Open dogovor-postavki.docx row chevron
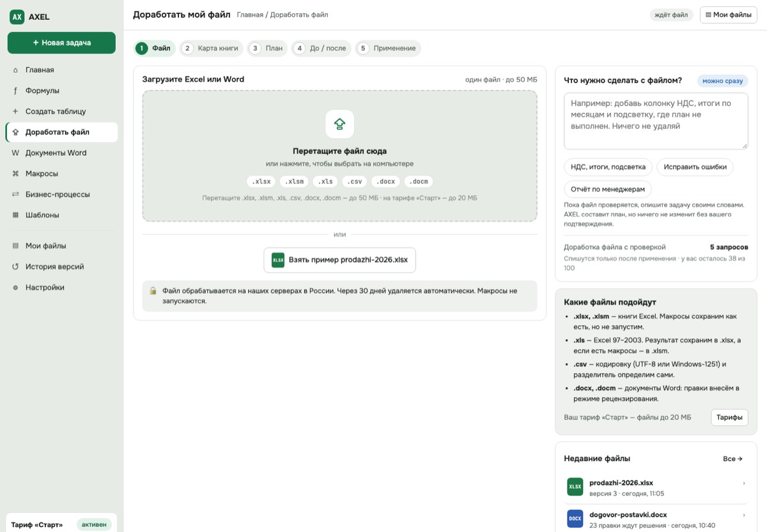This screenshot has width=767, height=532. [744, 515]
